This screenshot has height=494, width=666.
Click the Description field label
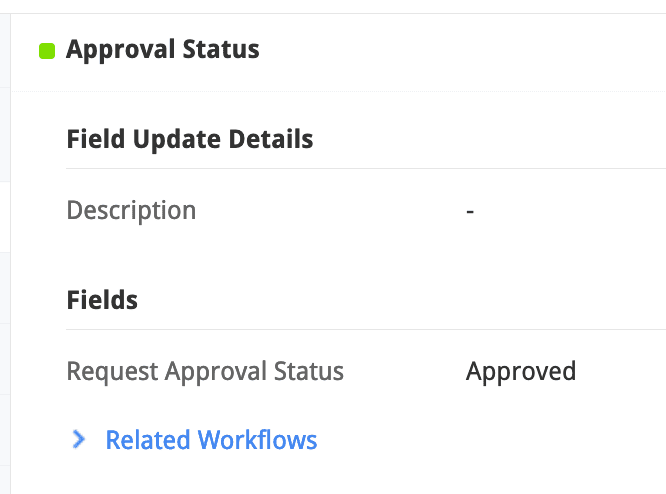[x=131, y=211]
